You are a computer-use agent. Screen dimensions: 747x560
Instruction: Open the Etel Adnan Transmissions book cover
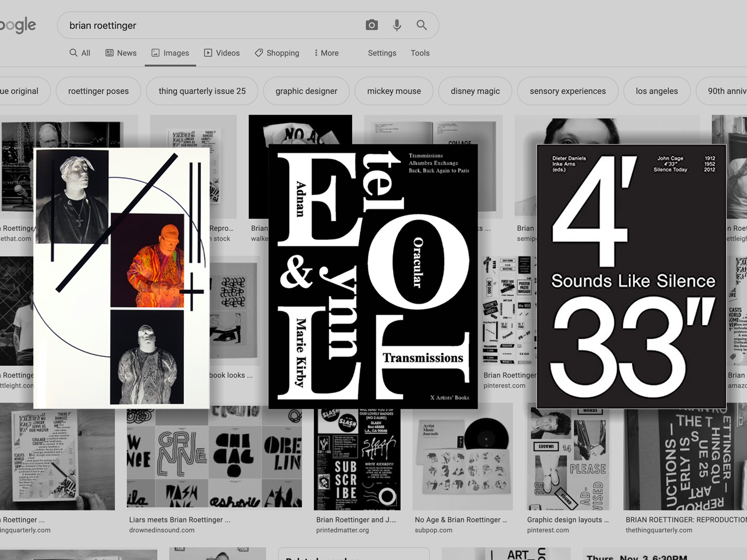coord(373,276)
